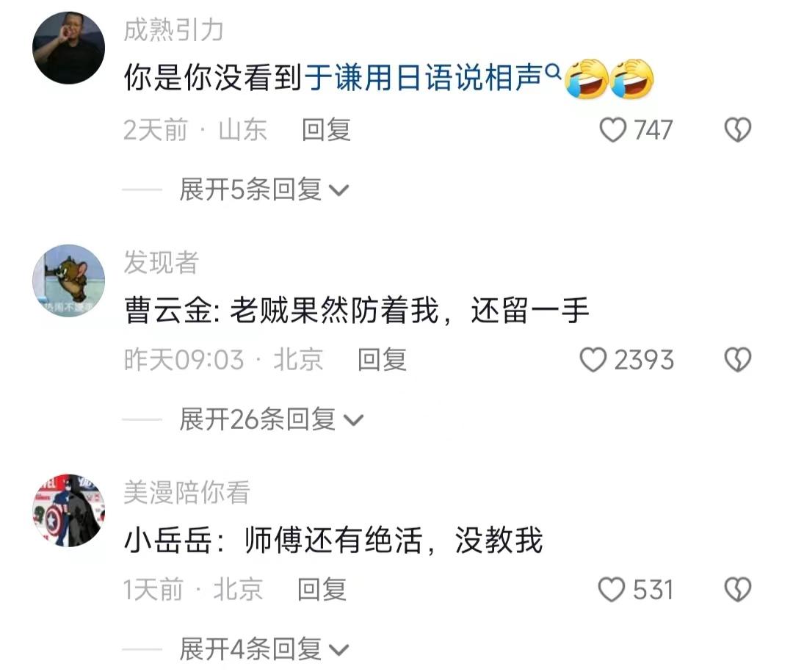The width and height of the screenshot is (793, 672).
Task: Reply to 发现者's comment from 北京
Action: pos(382,360)
